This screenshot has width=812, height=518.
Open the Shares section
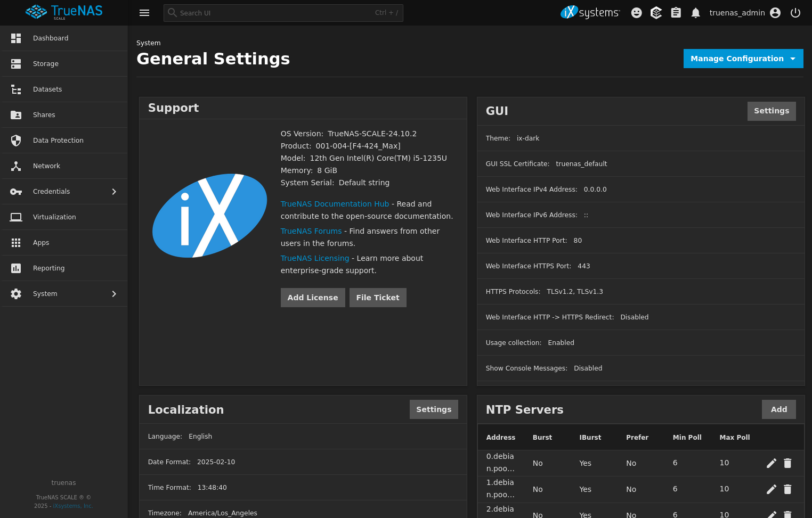tap(44, 114)
